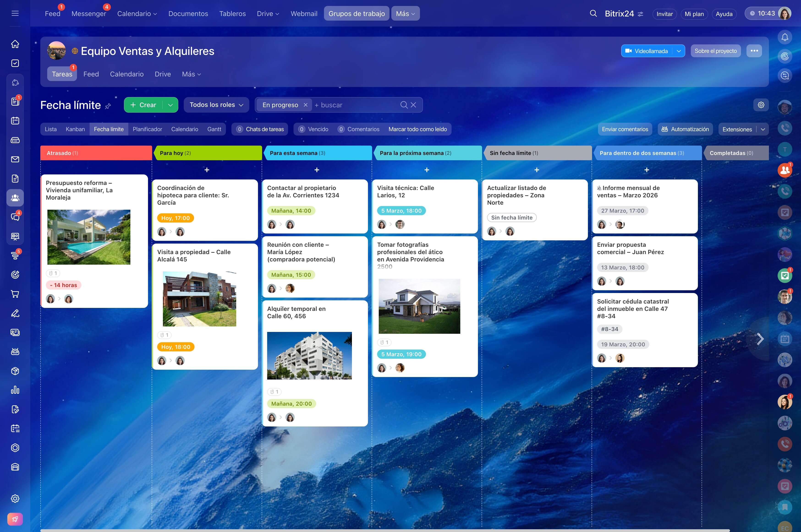Expand the Todos los roles dropdown
This screenshot has width=801, height=532.
(216, 105)
